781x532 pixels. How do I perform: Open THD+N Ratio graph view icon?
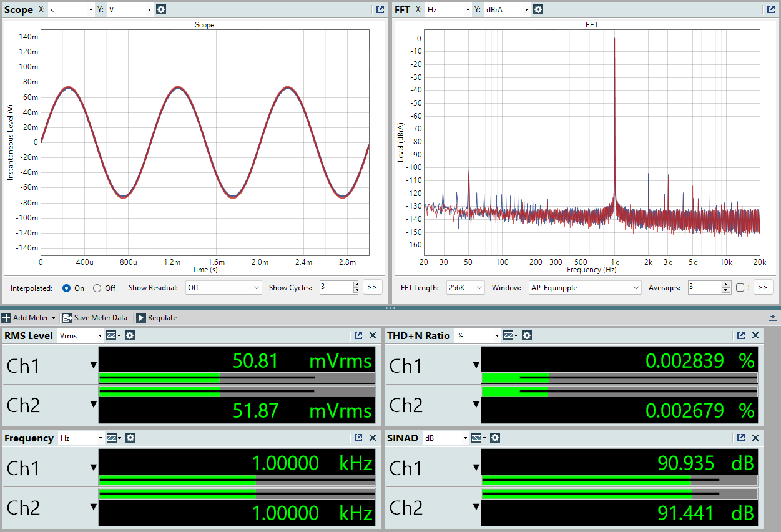pos(509,335)
